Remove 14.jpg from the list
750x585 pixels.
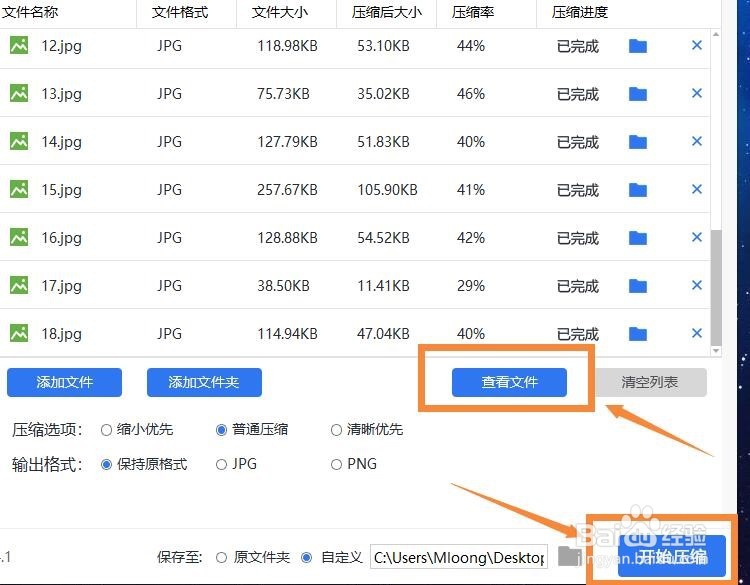click(697, 141)
